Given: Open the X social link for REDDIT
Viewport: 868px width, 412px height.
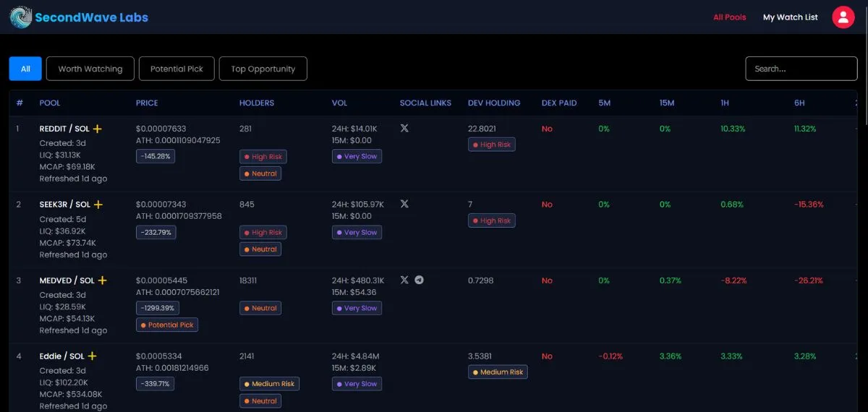Looking at the screenshot, I should click(x=404, y=128).
